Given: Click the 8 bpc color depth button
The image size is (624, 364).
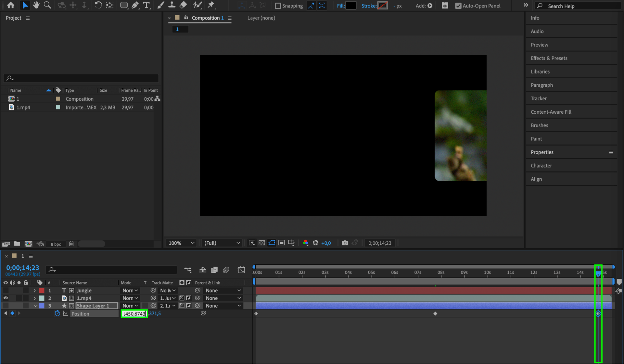Looking at the screenshot, I should coord(56,244).
